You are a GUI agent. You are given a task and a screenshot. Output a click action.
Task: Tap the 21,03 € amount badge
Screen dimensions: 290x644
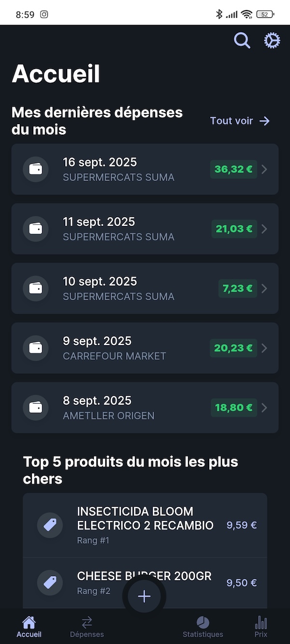[x=234, y=229]
